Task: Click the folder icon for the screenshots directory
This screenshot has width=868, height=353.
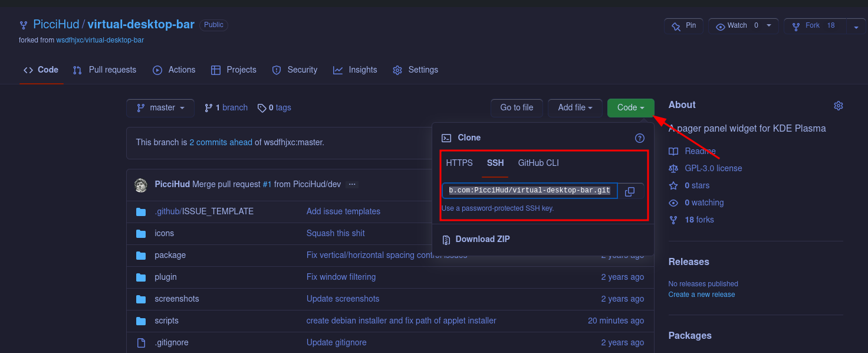Action: pos(141,299)
